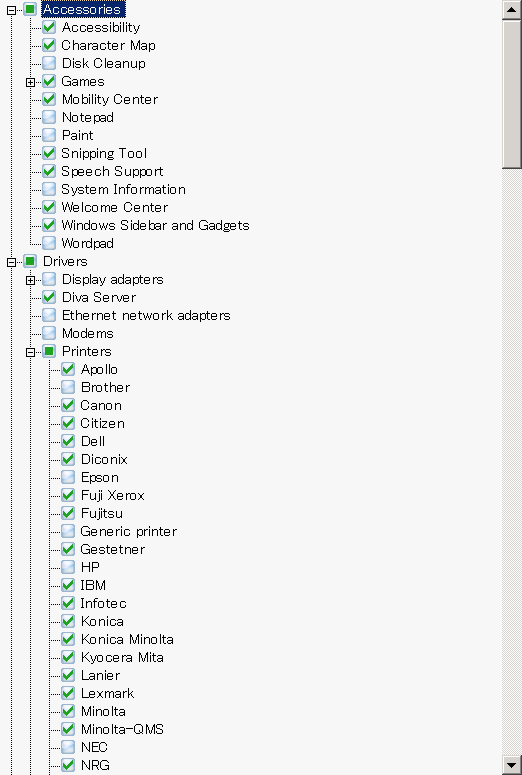Select the Printers label
Screen dimensions: 522x775
click(x=87, y=351)
